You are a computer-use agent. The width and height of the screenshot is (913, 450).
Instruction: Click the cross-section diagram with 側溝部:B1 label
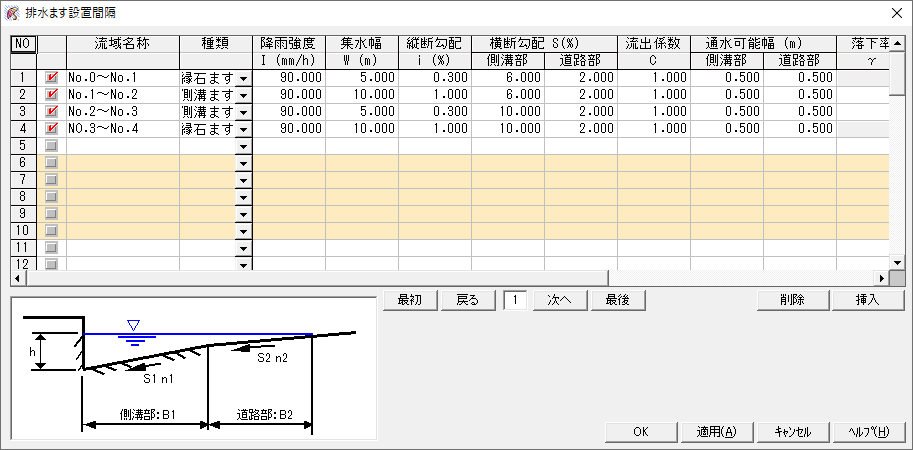194,368
